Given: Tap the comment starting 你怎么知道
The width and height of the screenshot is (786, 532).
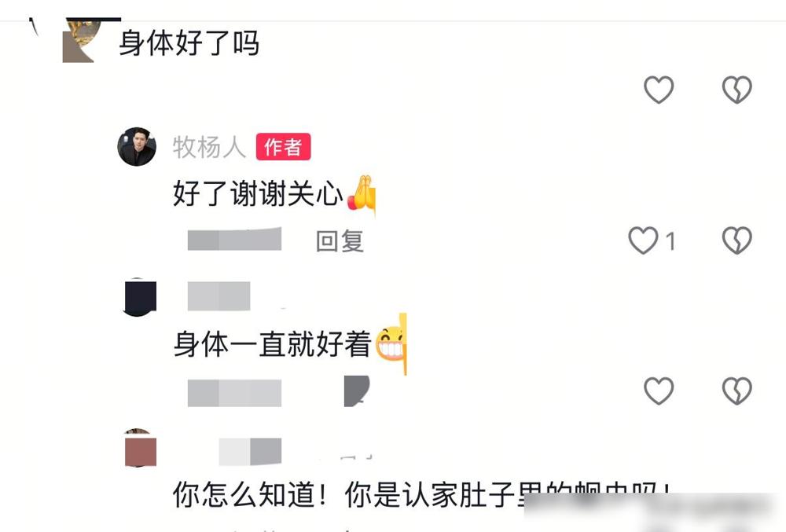Looking at the screenshot, I should (421, 494).
